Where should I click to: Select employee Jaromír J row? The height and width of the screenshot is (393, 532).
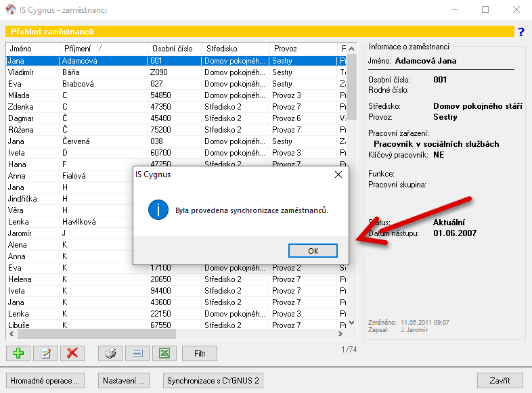70,233
